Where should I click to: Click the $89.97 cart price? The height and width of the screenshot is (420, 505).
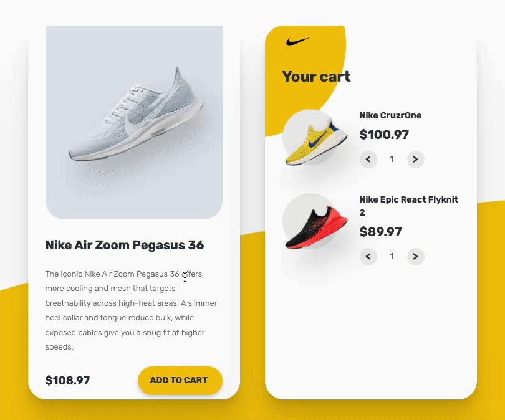point(381,232)
